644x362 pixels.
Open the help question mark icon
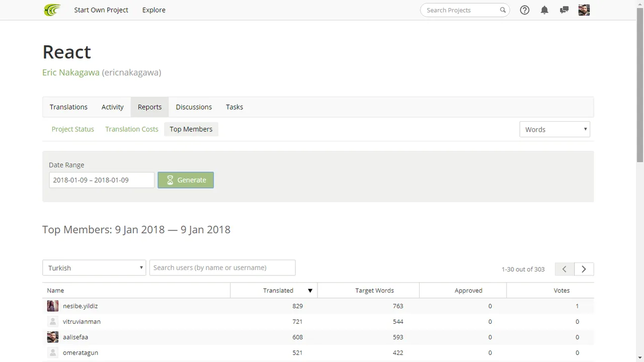525,10
